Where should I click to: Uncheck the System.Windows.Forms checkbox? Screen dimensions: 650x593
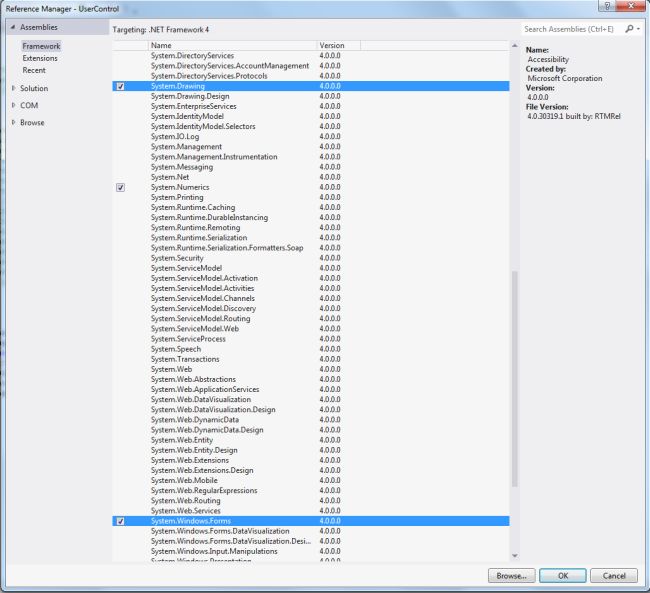tap(120, 521)
